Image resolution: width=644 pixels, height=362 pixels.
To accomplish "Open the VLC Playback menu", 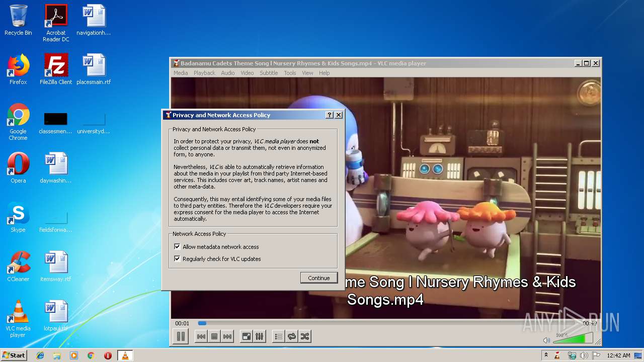I will [204, 73].
